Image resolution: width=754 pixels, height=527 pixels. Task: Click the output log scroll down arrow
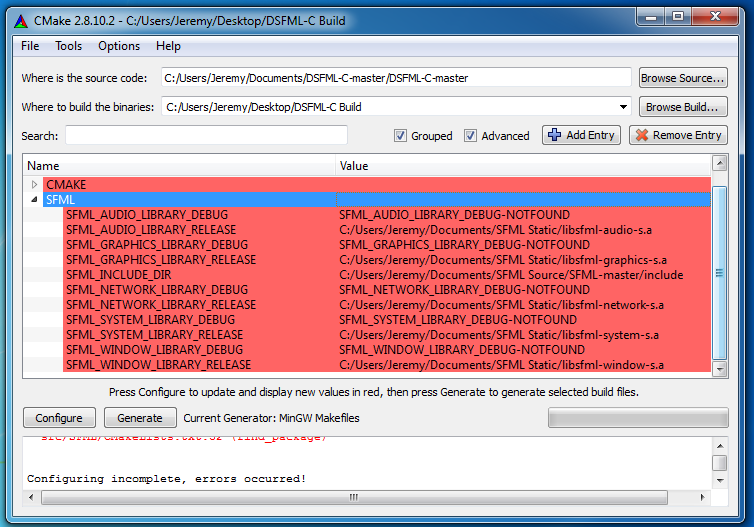[x=720, y=480]
